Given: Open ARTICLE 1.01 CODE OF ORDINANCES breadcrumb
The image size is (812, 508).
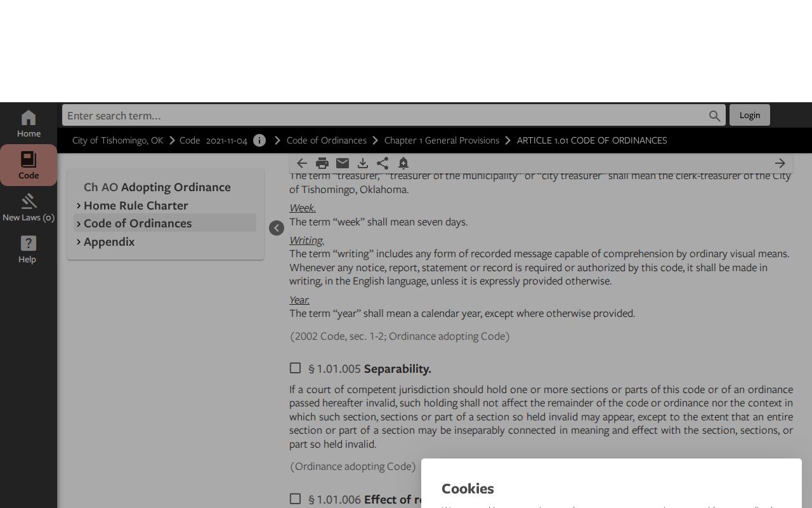Looking at the screenshot, I should coord(592,140).
